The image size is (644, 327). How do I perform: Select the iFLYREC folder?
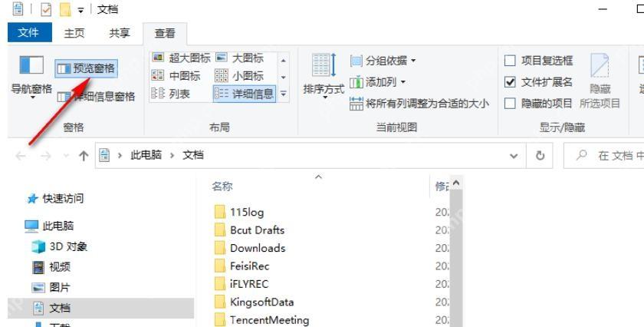pyautogui.click(x=242, y=284)
